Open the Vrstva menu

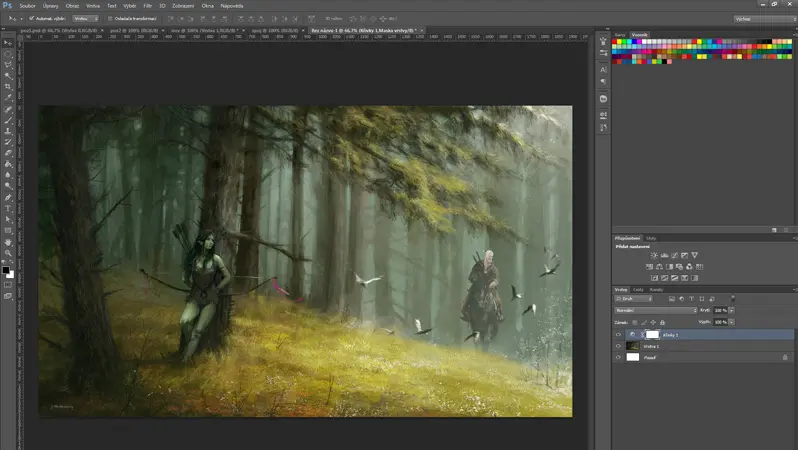pyautogui.click(x=93, y=6)
